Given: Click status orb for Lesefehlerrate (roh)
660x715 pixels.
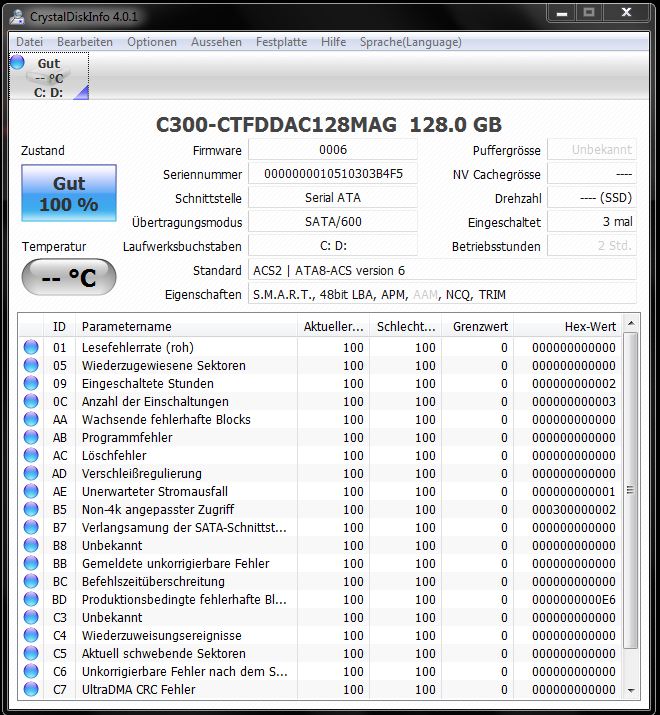Looking at the screenshot, I should pos(31,347).
